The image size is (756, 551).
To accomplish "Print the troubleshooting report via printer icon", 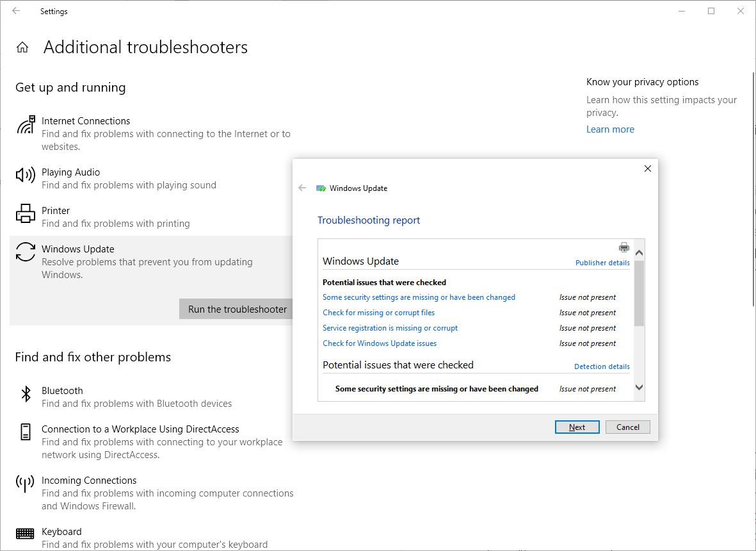I will tap(624, 247).
